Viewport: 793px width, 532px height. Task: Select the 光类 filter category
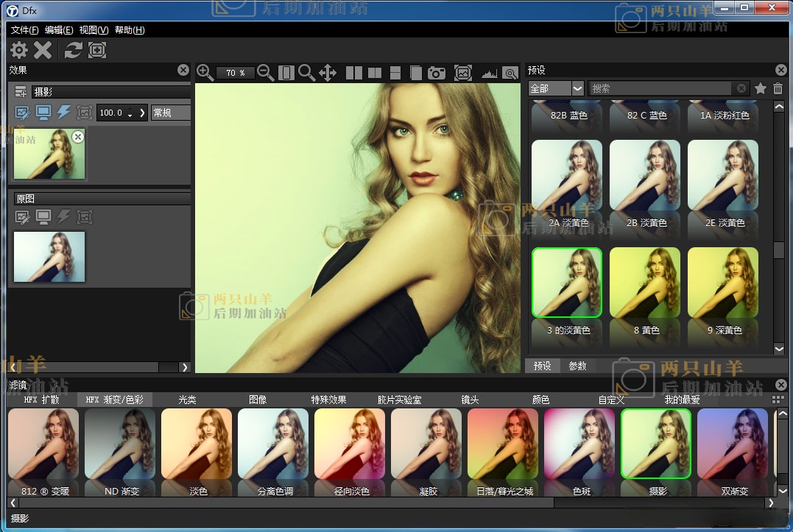pyautogui.click(x=187, y=400)
